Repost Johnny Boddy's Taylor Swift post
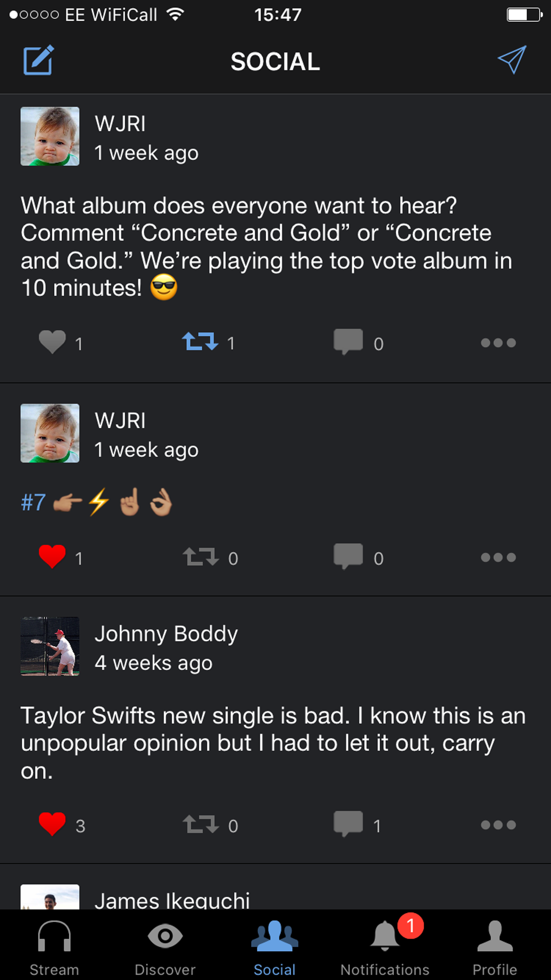 tap(201, 824)
